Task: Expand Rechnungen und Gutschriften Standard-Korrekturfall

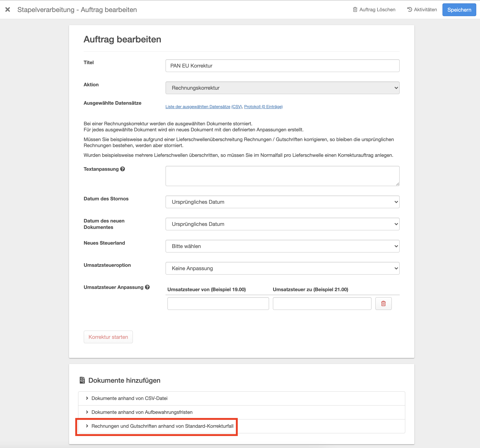Action: coord(162,426)
